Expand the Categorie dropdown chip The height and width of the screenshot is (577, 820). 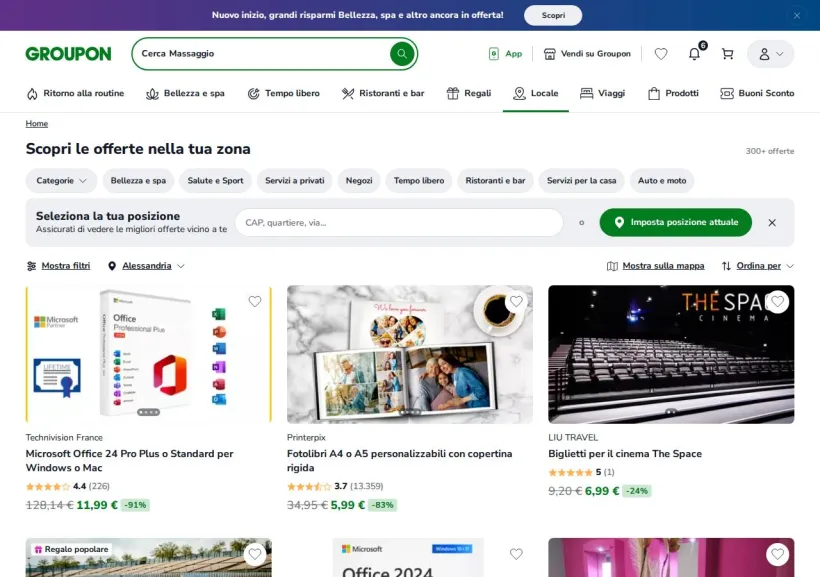(61, 180)
